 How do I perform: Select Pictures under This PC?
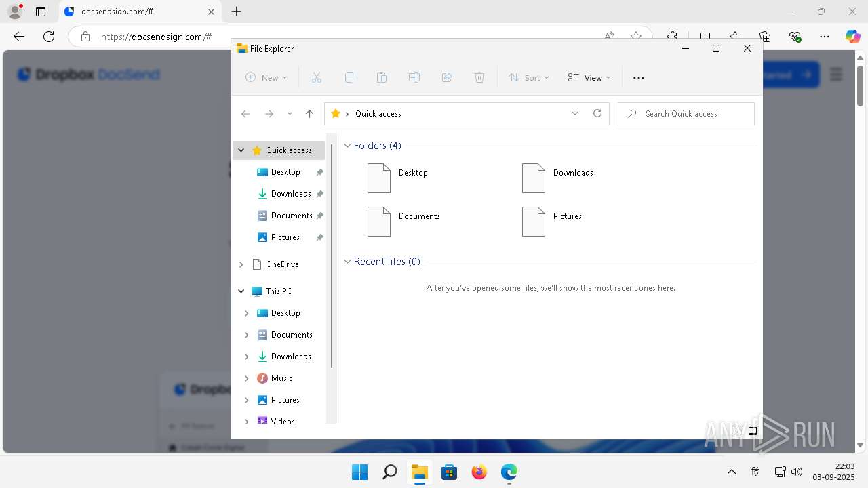(x=285, y=400)
